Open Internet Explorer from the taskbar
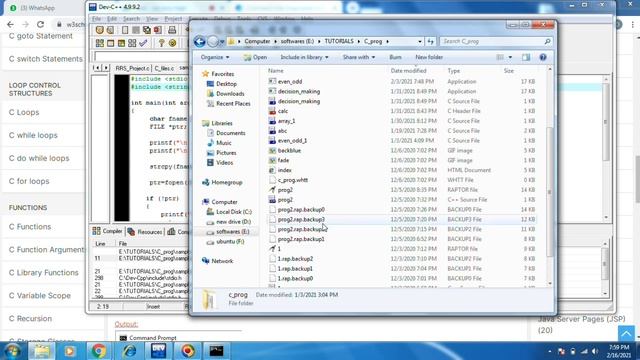Viewport: 640px width, 360px height. point(130,351)
